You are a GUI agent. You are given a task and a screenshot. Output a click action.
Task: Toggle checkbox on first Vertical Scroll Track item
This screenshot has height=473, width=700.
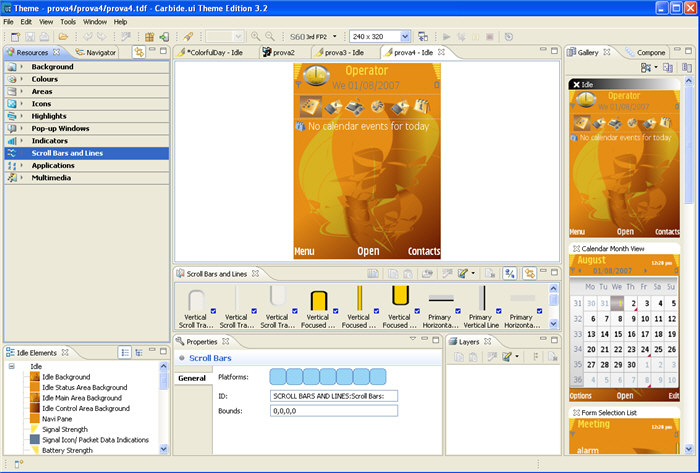pos(215,312)
